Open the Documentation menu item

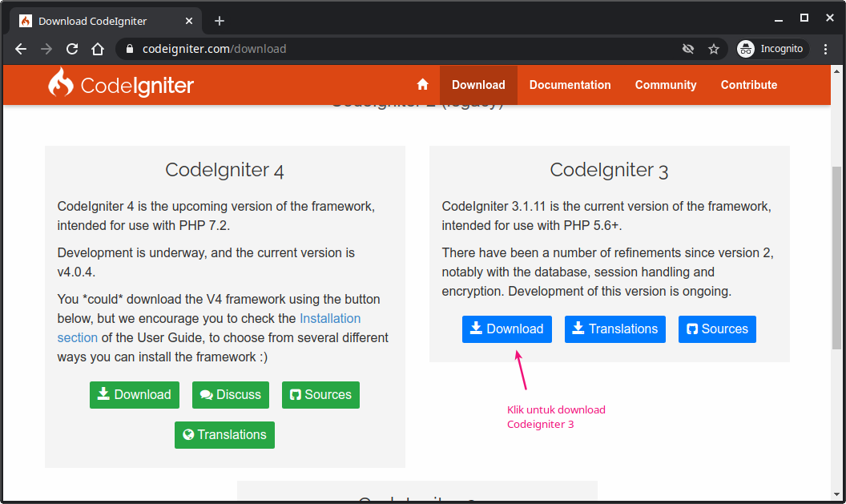(x=570, y=84)
